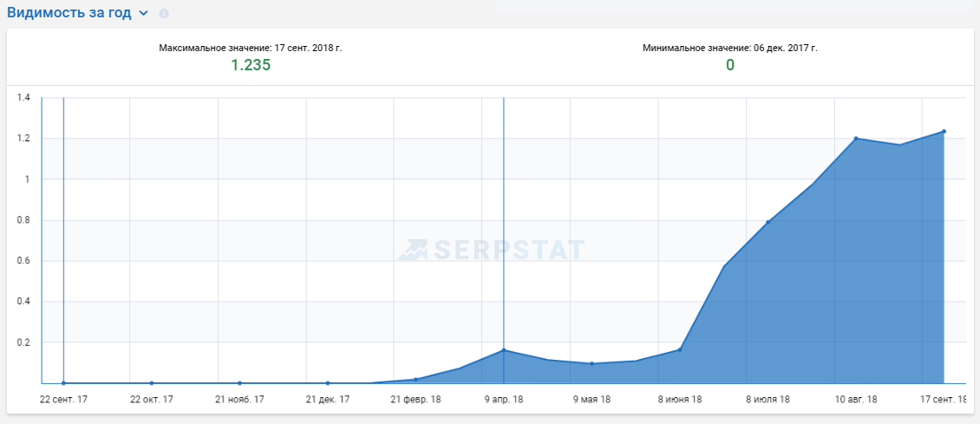Click the Видимость за год title
Image resolution: width=980 pixels, height=424 pixels.
click(71, 13)
